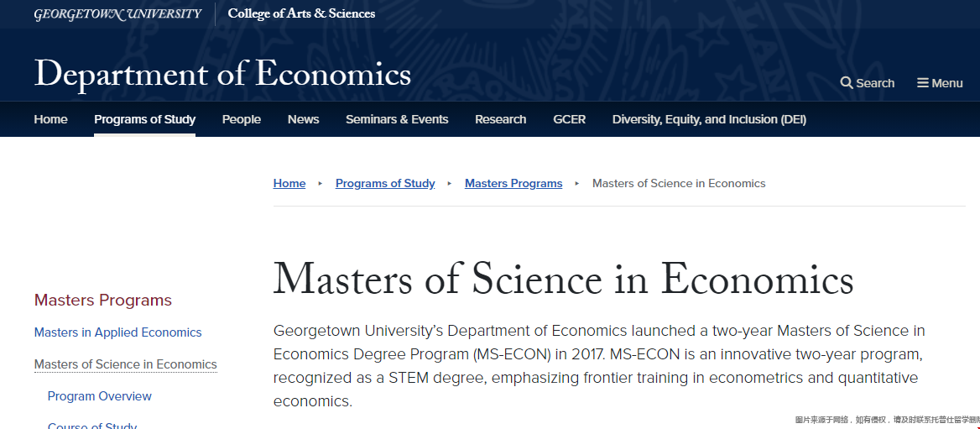Open Masters in Applied Economics sidebar link
The image size is (980, 429).
point(118,332)
